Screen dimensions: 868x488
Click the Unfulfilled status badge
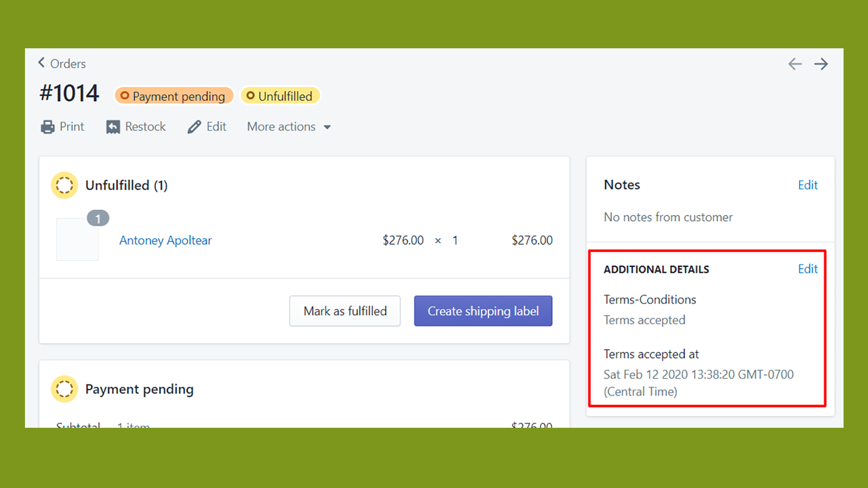pos(280,96)
